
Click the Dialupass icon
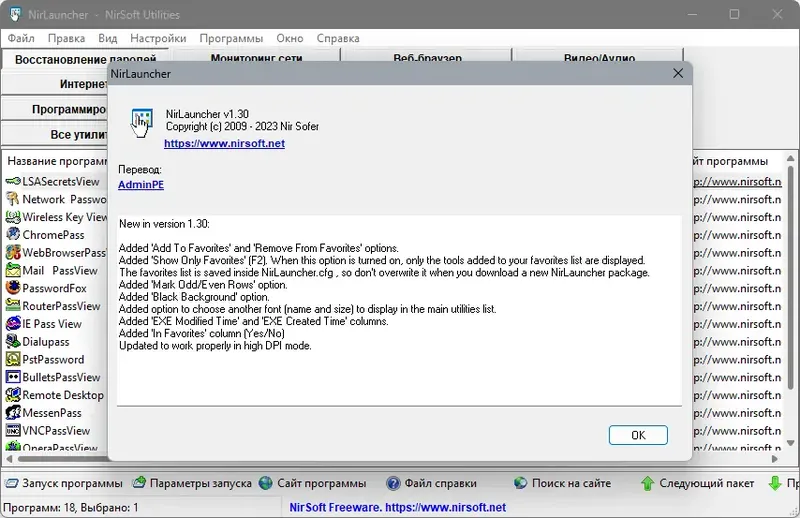click(13, 342)
